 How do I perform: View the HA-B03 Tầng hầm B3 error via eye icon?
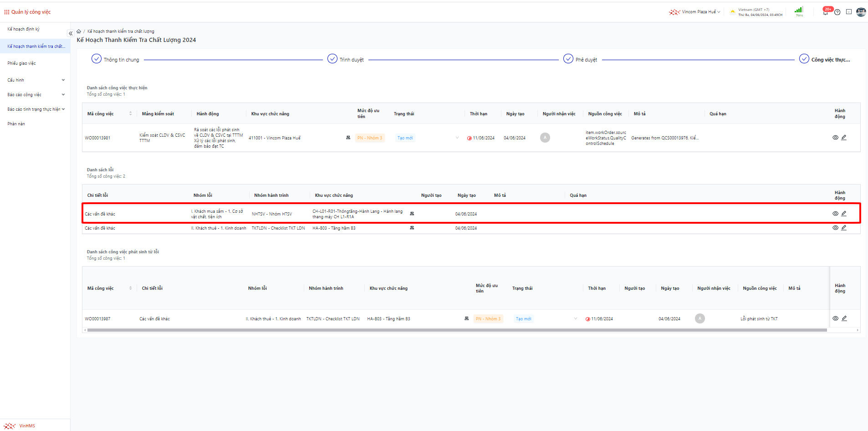point(835,228)
